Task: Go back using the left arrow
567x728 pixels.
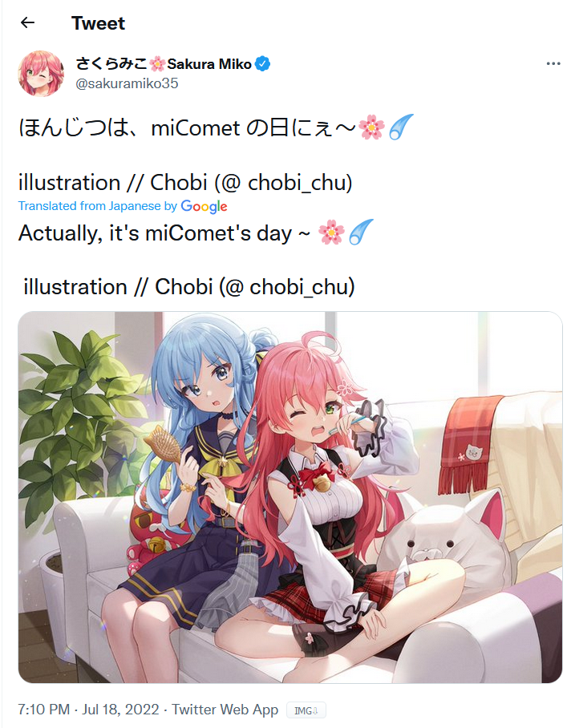Action: [28, 22]
